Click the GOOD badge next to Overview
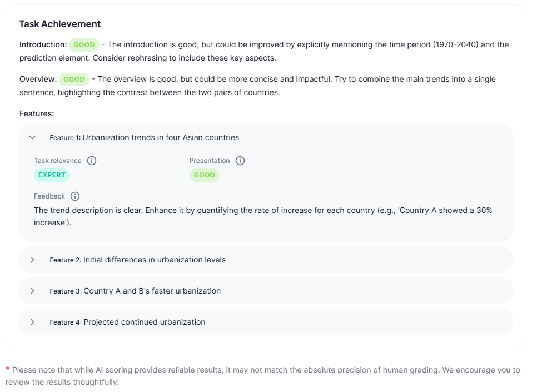The width and height of the screenshot is (537, 392). click(x=74, y=80)
